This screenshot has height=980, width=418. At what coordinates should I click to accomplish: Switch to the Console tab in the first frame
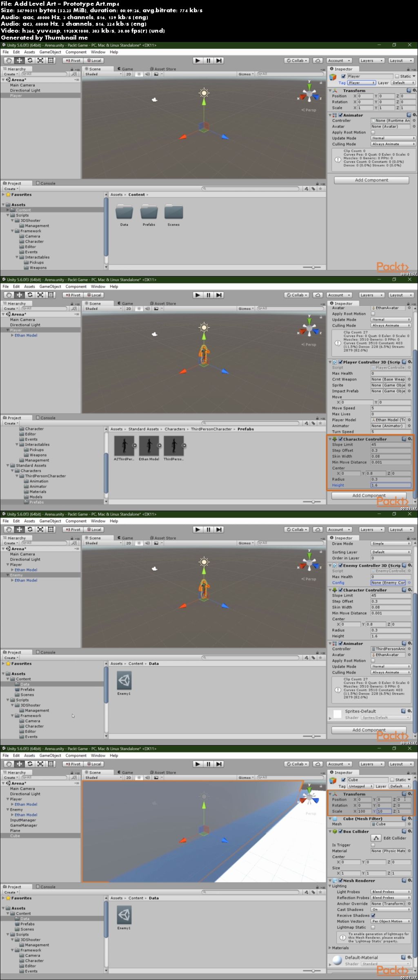pyautogui.click(x=46, y=183)
